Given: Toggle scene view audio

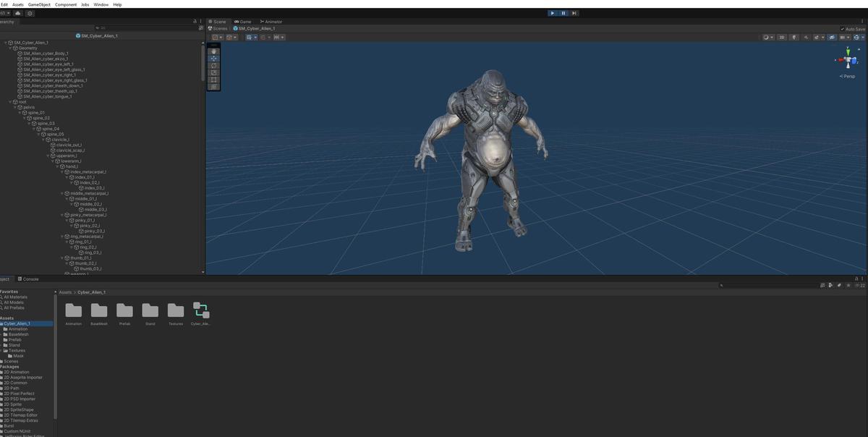Looking at the screenshot, I should (x=807, y=37).
